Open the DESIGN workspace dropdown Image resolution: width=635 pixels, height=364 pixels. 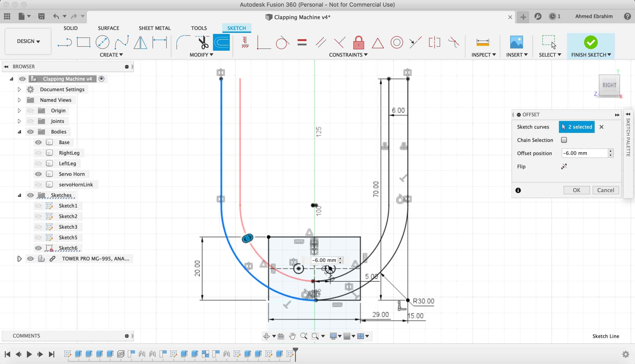[28, 41]
